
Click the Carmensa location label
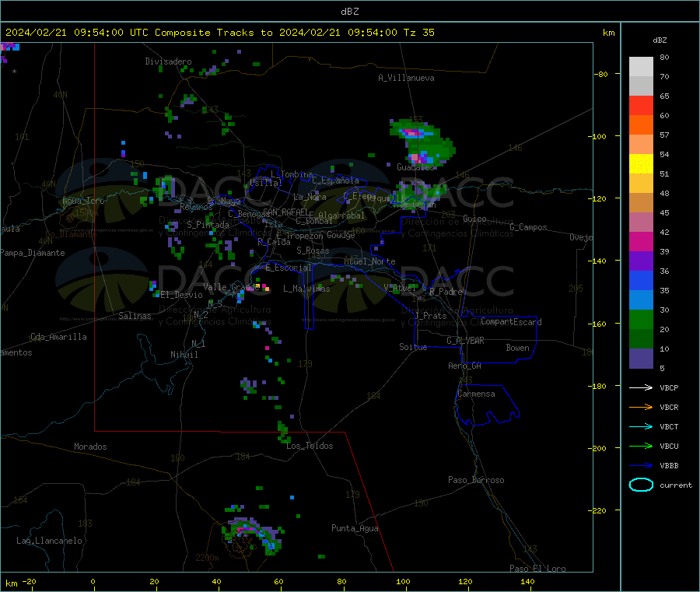pyautogui.click(x=476, y=394)
